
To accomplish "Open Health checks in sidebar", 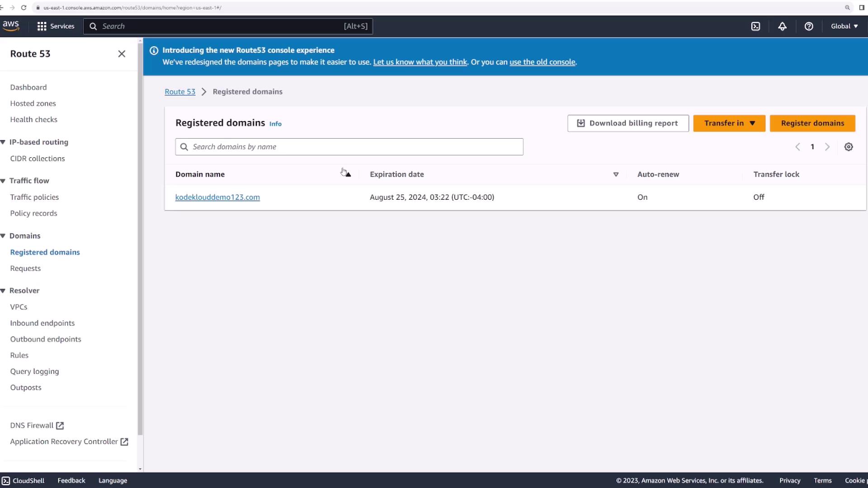I will click(34, 120).
